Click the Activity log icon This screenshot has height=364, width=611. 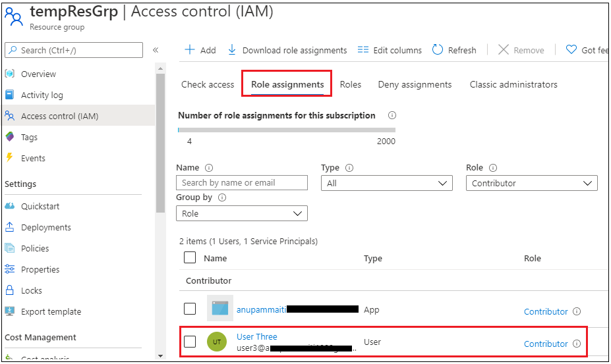click(10, 95)
